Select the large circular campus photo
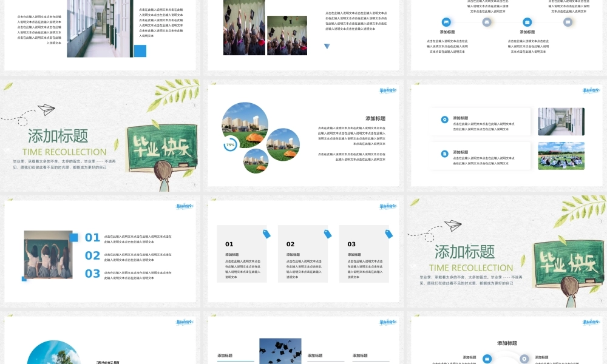This screenshot has height=364, width=607. click(245, 125)
